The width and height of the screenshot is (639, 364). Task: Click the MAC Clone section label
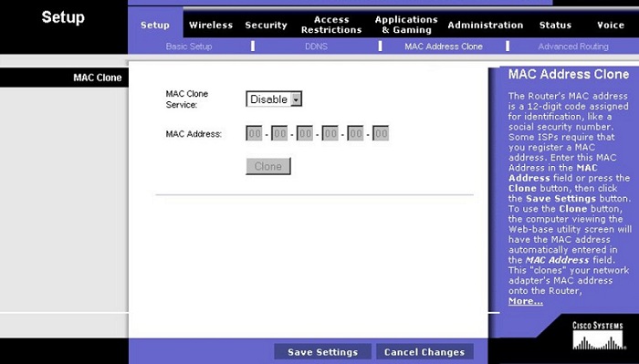coord(98,78)
